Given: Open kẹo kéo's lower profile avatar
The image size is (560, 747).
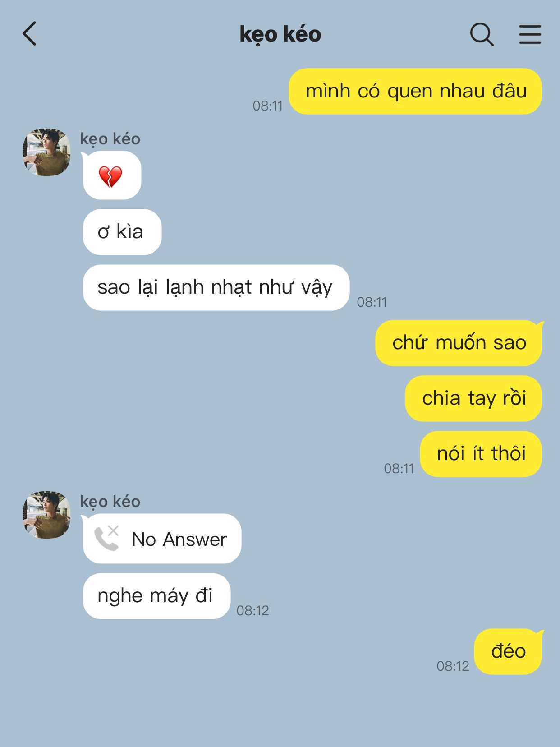Looking at the screenshot, I should click(46, 515).
